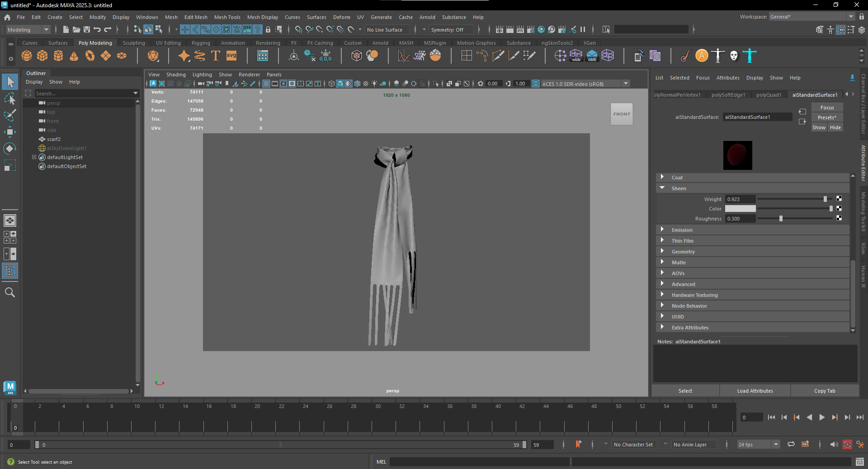Viewport: 868px width, 469px height.
Task: Create a polygon torus from the shelf
Action: 90,56
